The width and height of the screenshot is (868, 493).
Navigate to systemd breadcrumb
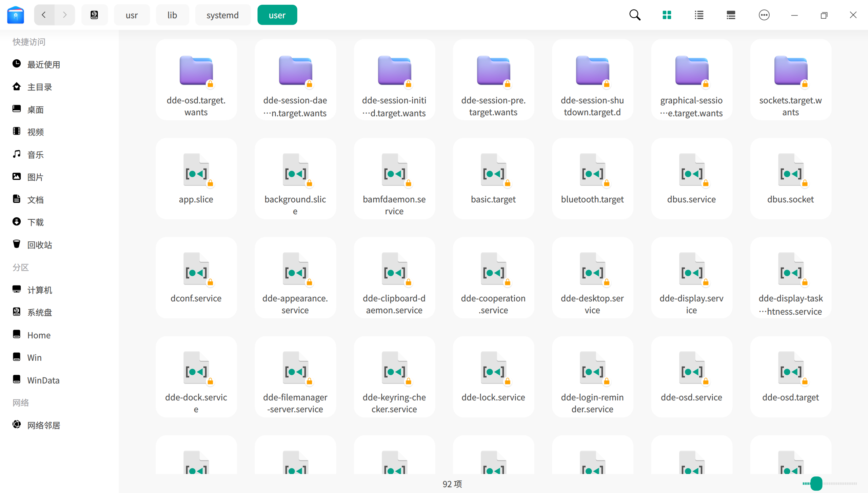222,15
